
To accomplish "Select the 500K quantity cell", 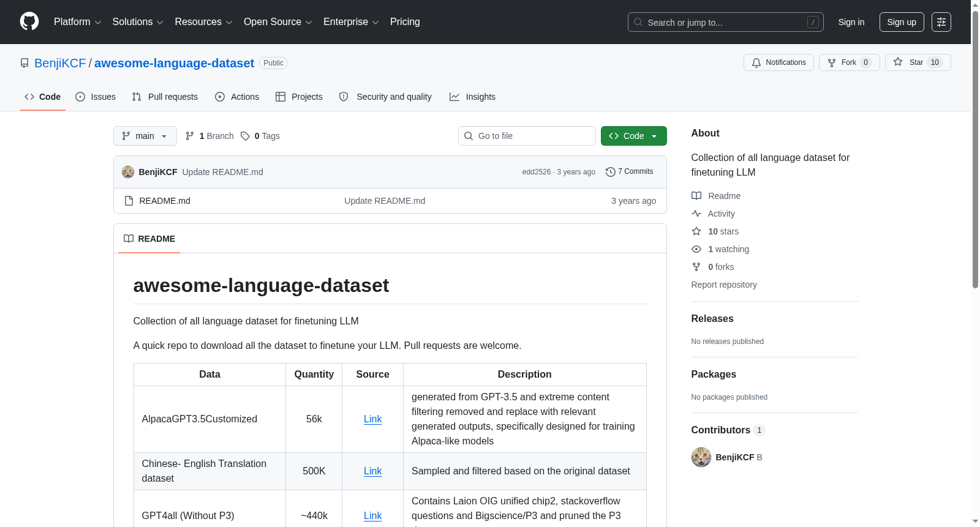I will coord(314,471).
